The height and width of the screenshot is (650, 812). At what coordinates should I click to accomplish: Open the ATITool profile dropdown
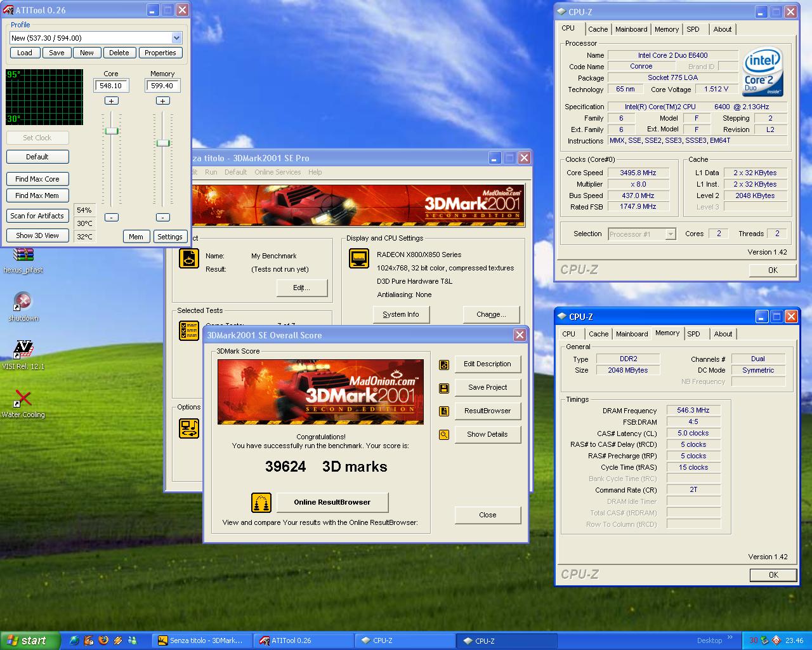point(176,38)
